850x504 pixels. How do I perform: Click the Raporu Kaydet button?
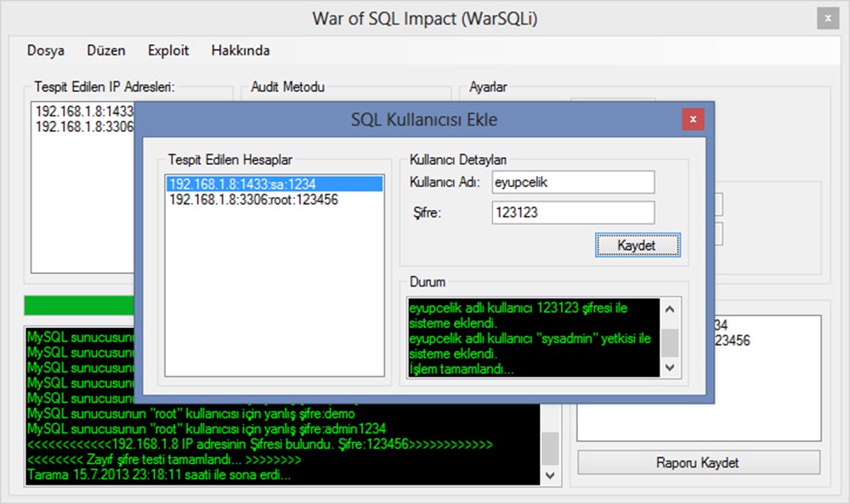[x=698, y=463]
